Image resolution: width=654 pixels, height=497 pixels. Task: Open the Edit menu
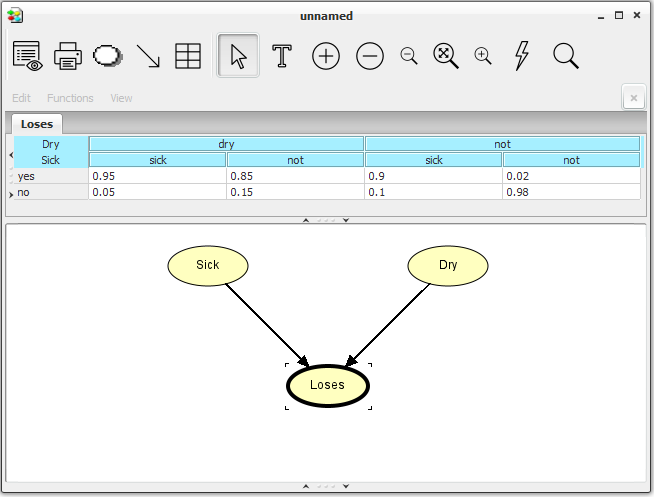tap(21, 98)
